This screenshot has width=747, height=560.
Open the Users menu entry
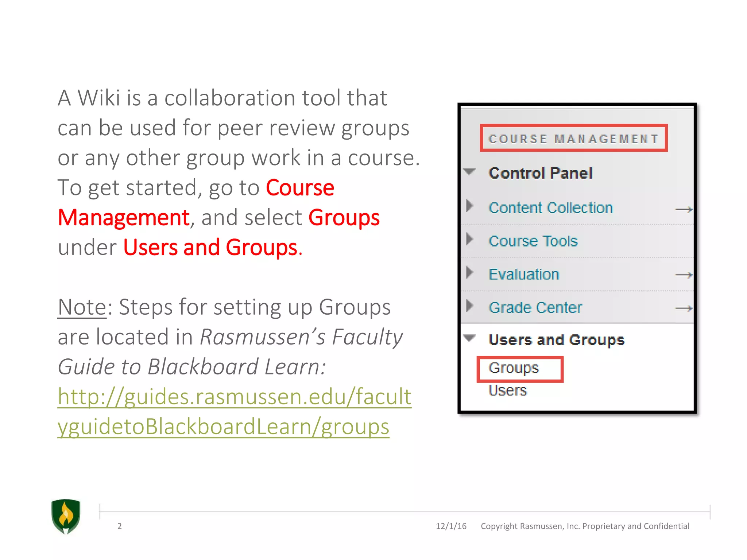click(508, 391)
